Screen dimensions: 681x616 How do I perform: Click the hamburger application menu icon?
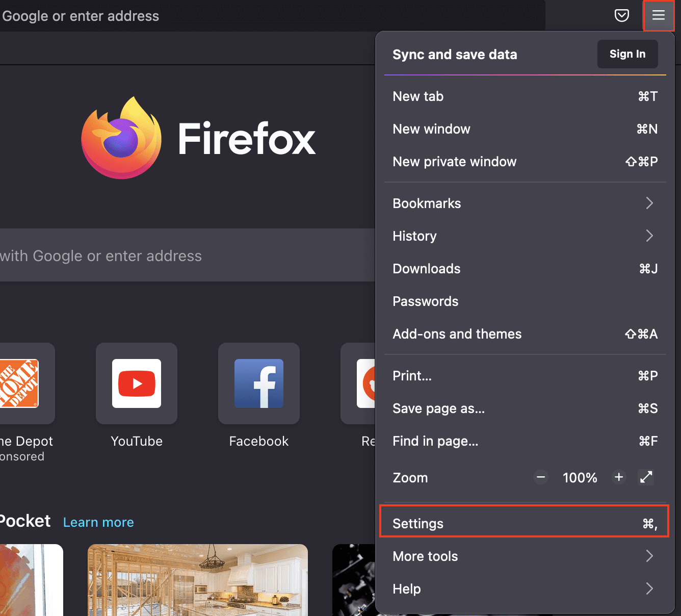[658, 15]
